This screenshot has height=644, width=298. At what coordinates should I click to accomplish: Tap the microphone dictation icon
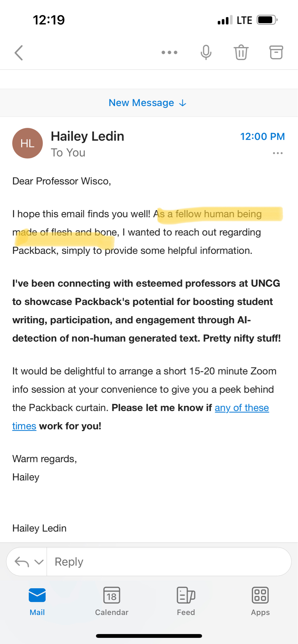pyautogui.click(x=206, y=52)
